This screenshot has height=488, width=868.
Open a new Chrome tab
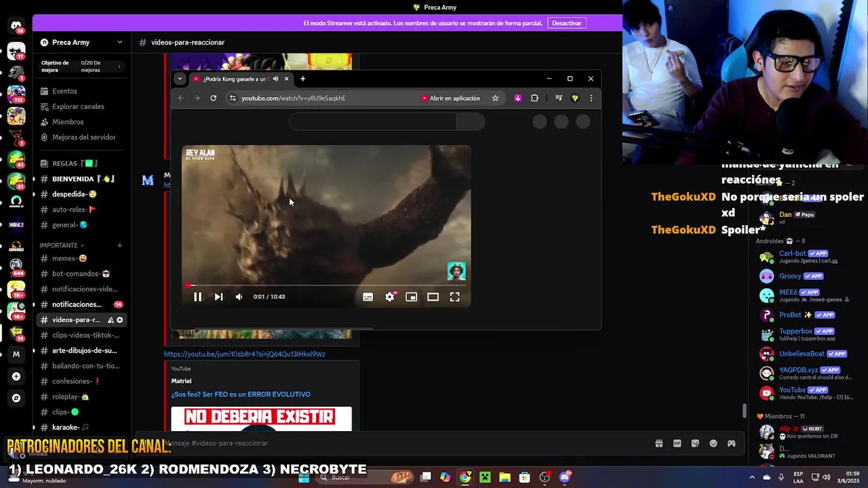(x=302, y=79)
